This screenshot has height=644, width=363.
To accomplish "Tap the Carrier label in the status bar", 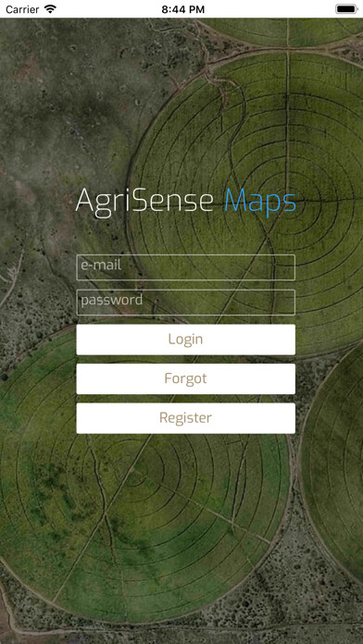I will tap(22, 9).
